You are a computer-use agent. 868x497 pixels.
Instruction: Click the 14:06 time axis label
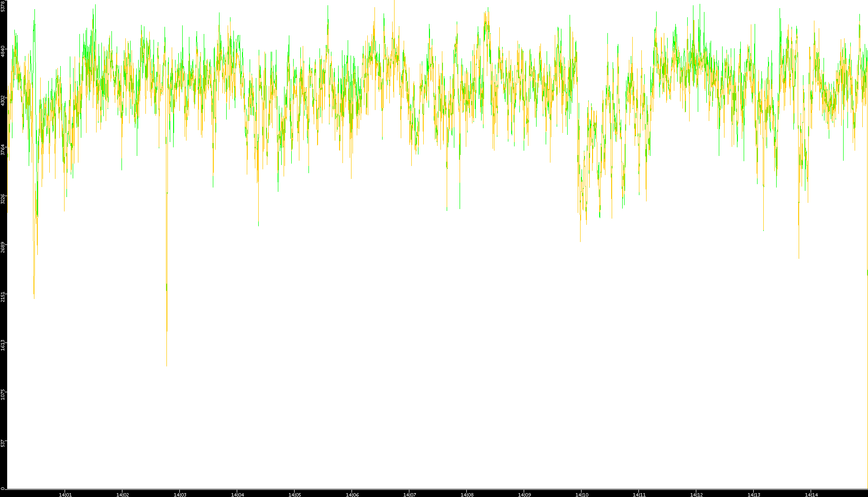point(352,495)
